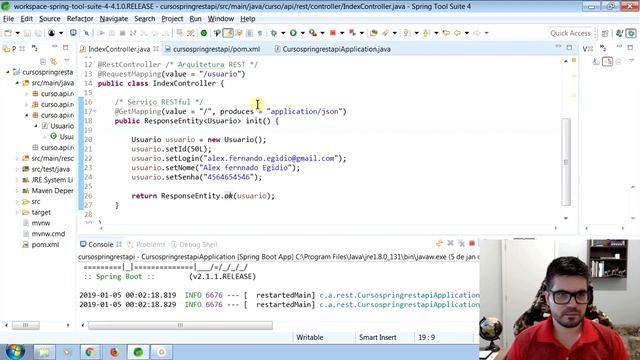Click the Search flashlight toolbar icon
Viewport: 640px width, 360px height.
(385, 33)
